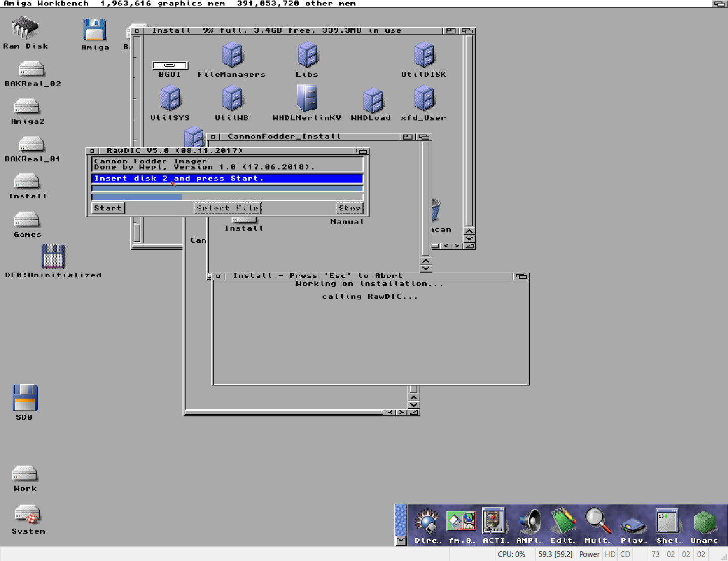The width and height of the screenshot is (728, 561).
Task: Launch the Edit… notepad icon in the dock
Action: click(564, 521)
